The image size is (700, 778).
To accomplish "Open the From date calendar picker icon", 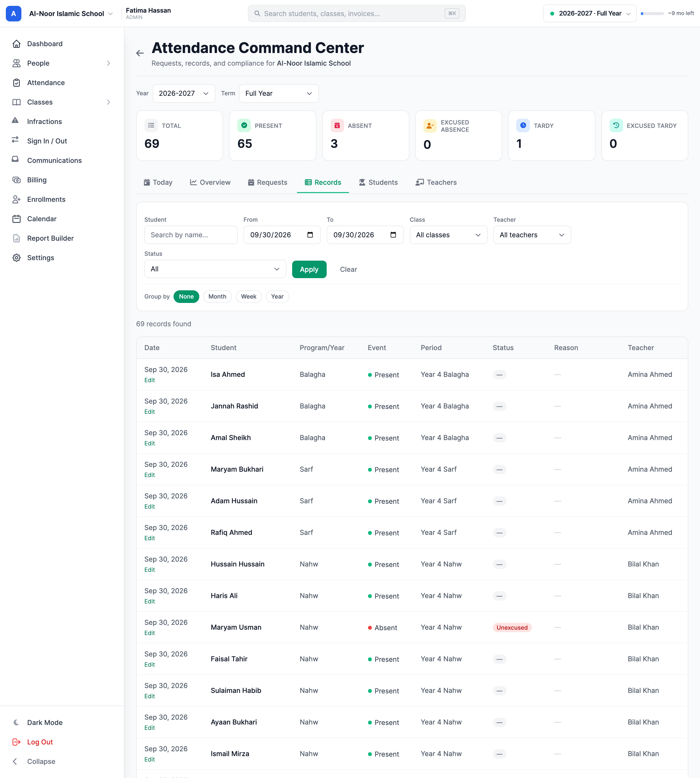I will pos(310,235).
